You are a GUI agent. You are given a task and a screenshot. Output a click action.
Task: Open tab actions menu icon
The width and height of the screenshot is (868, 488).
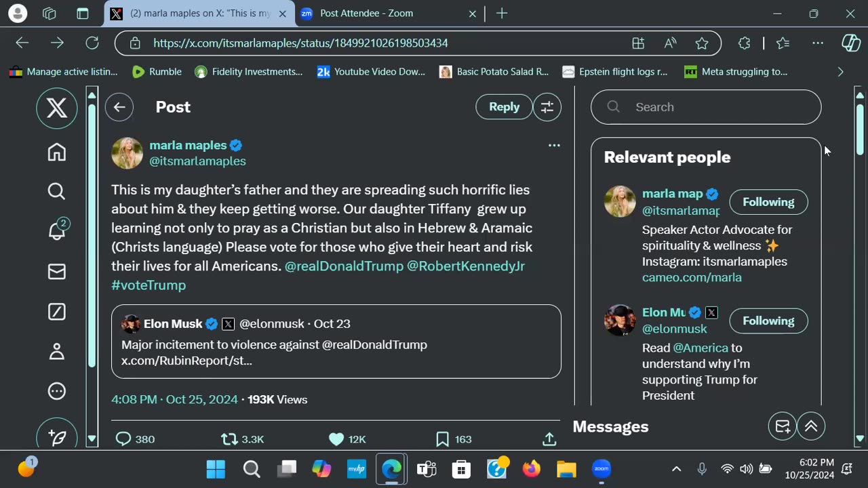coord(83,14)
